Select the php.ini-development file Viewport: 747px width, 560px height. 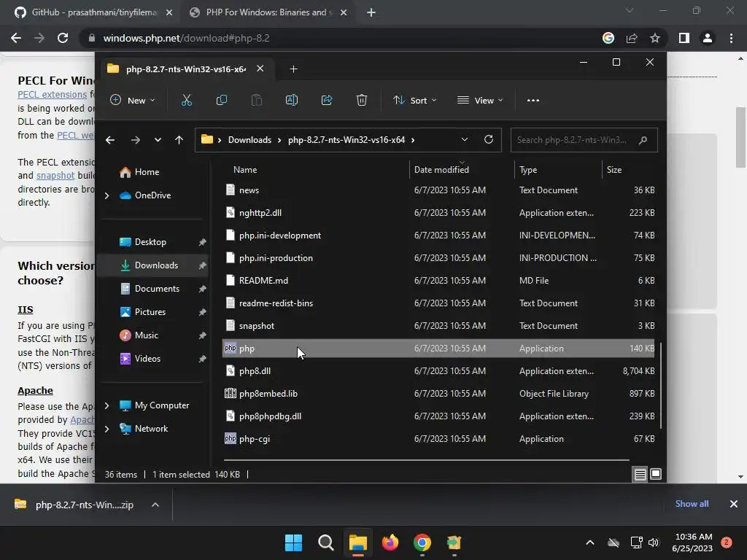[x=438, y=236]
